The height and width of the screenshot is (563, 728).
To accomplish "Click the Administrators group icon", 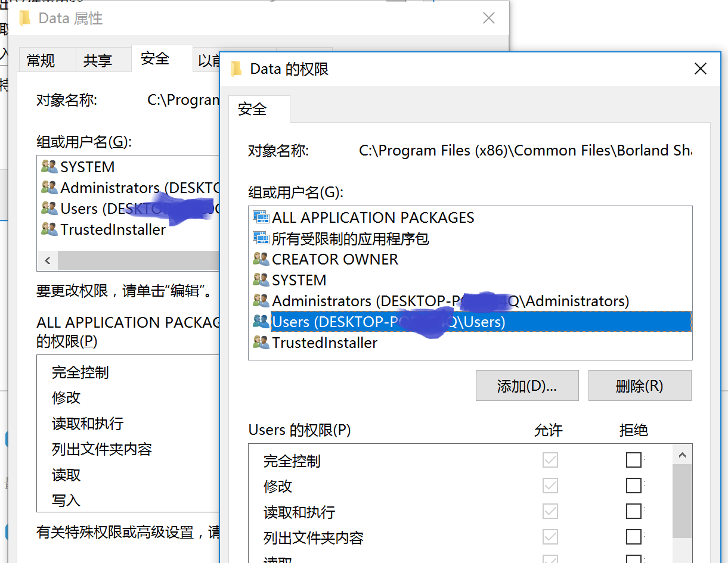I will 261,300.
